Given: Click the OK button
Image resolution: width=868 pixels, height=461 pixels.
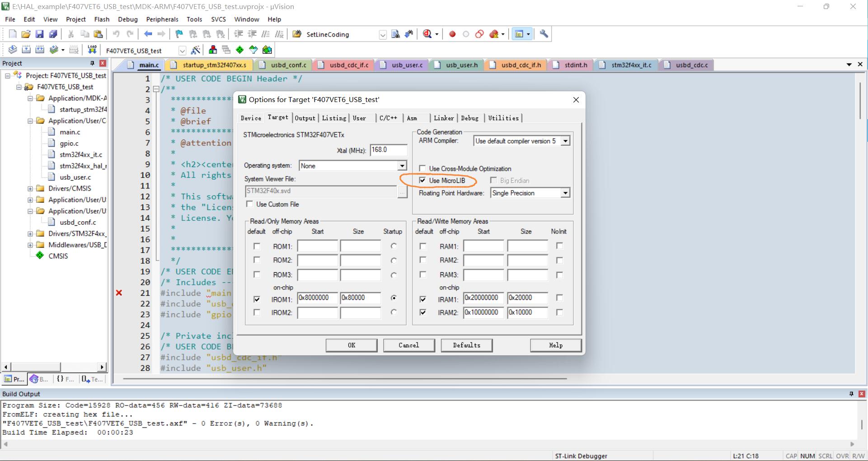Looking at the screenshot, I should coord(352,345).
